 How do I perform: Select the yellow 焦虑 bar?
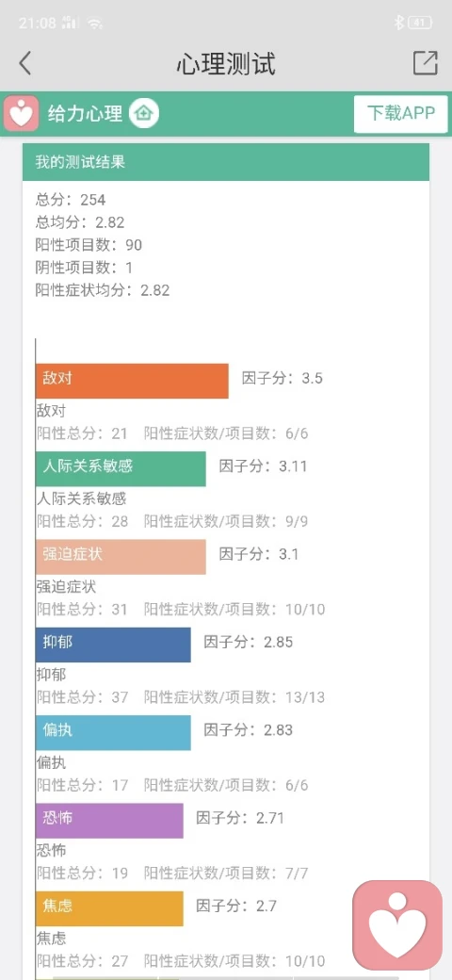click(109, 908)
